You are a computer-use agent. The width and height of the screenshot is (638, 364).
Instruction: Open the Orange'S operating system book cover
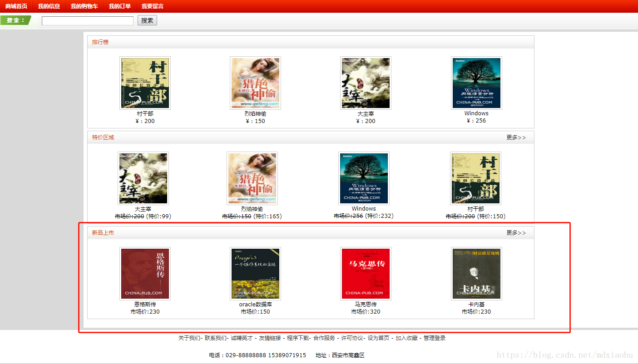pos(255,274)
